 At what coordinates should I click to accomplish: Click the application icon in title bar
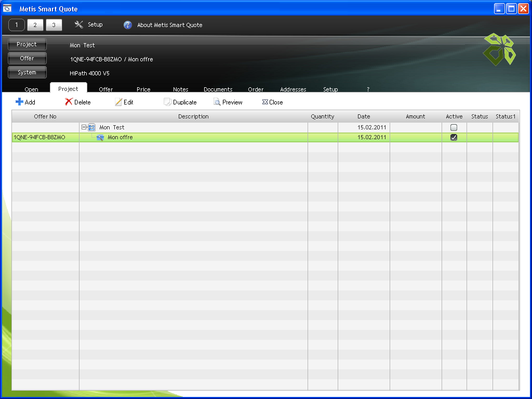tap(7, 8)
